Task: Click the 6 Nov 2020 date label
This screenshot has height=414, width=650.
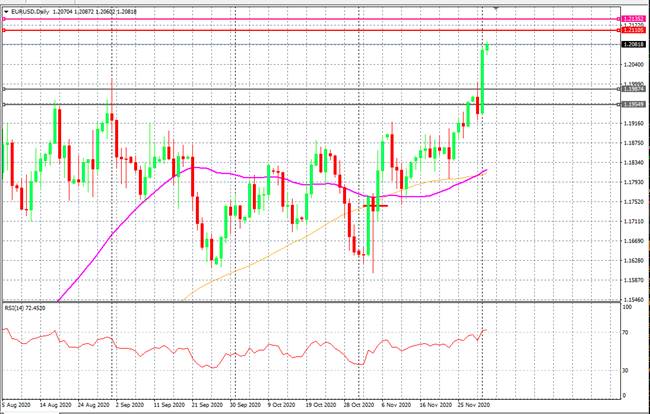Action: (396, 404)
